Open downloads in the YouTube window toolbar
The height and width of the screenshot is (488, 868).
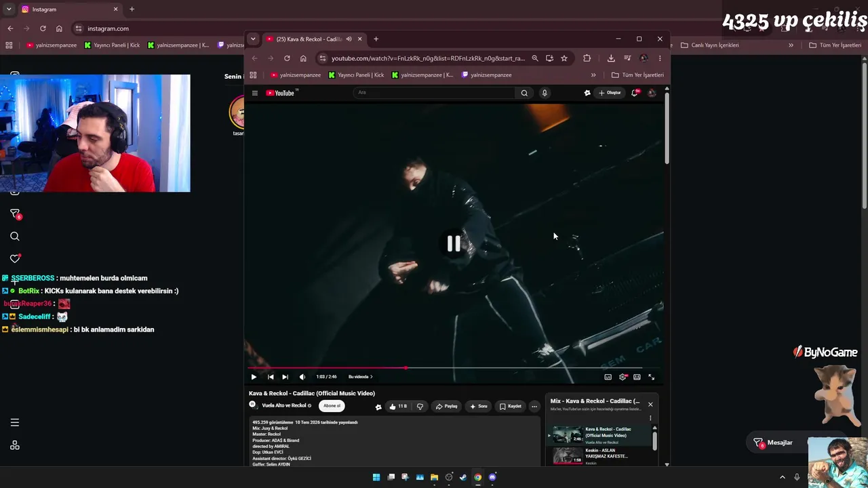[611, 58]
